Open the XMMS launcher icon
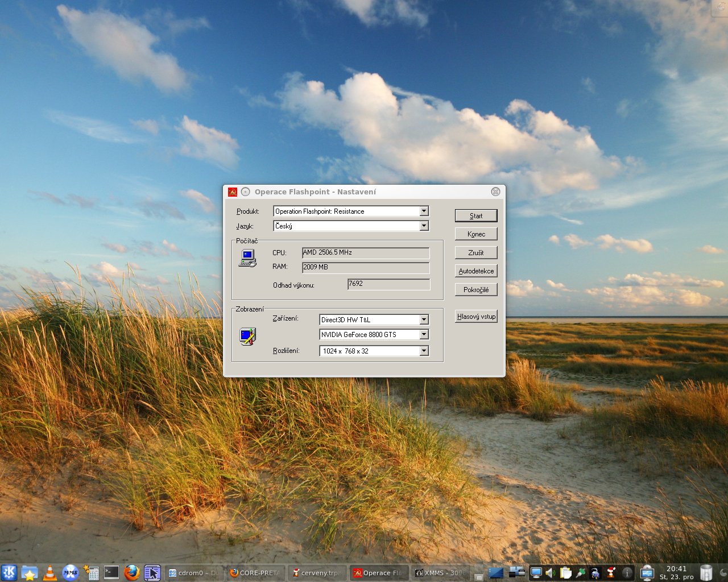 pyautogui.click(x=70, y=572)
